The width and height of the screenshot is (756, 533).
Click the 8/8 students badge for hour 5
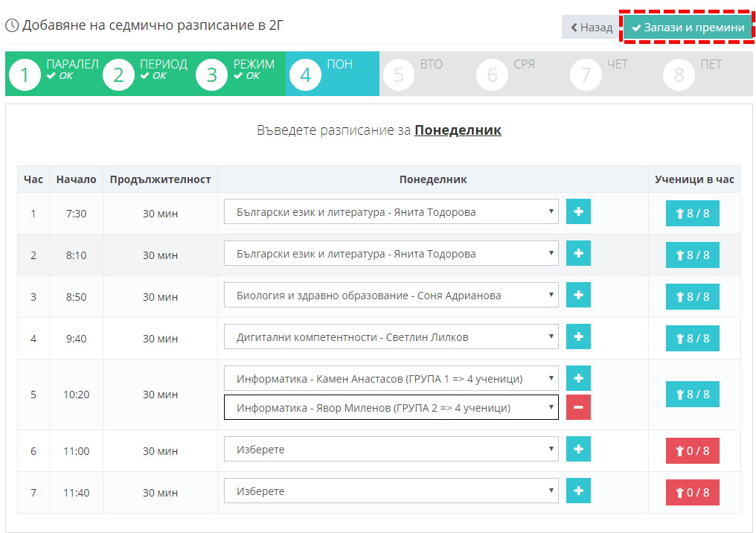(x=692, y=394)
